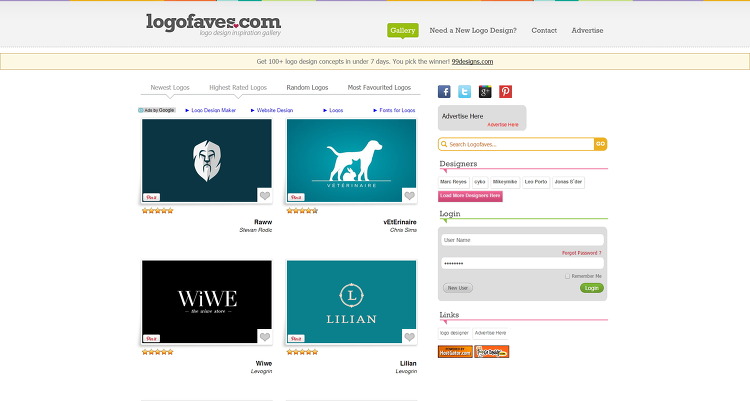Open the Contact page from the navigation
This screenshot has width=750, height=401.
[544, 30]
